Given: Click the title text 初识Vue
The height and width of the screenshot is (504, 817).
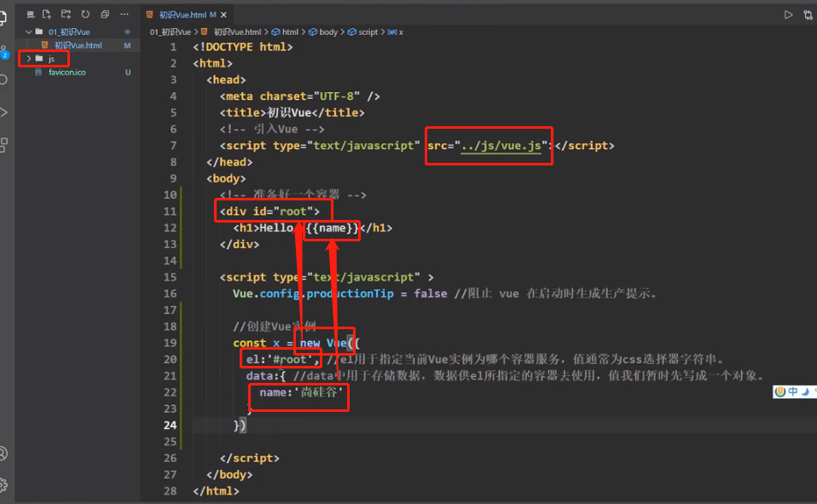Looking at the screenshot, I should [x=289, y=113].
